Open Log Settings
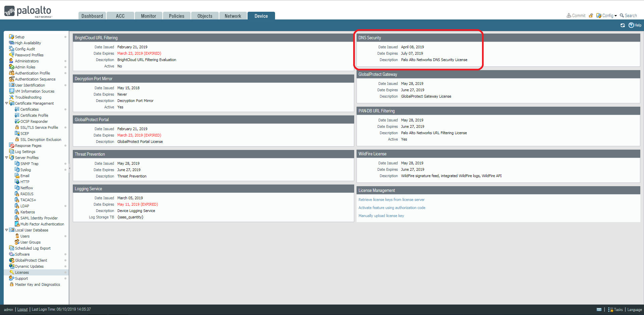This screenshot has height=315, width=644. [25, 152]
